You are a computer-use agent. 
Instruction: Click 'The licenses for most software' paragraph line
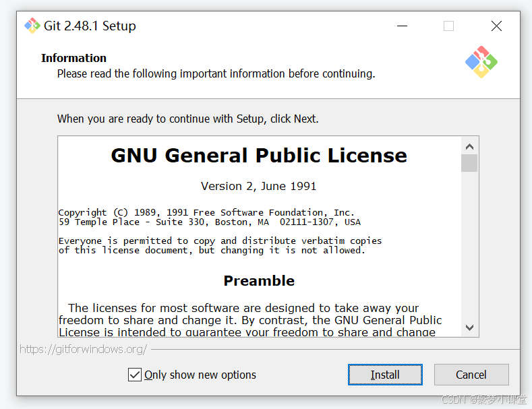[243, 308]
